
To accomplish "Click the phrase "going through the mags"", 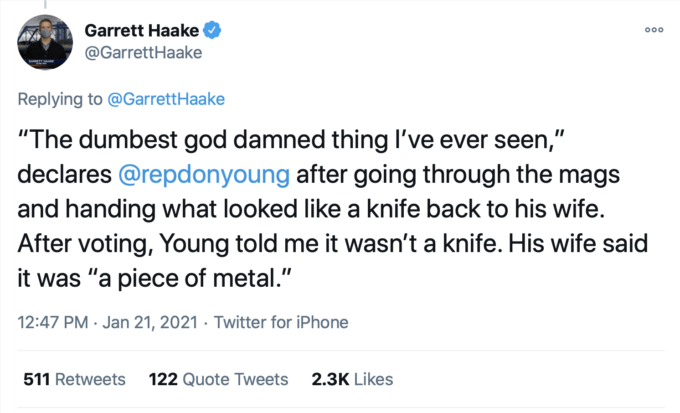I will [520, 174].
